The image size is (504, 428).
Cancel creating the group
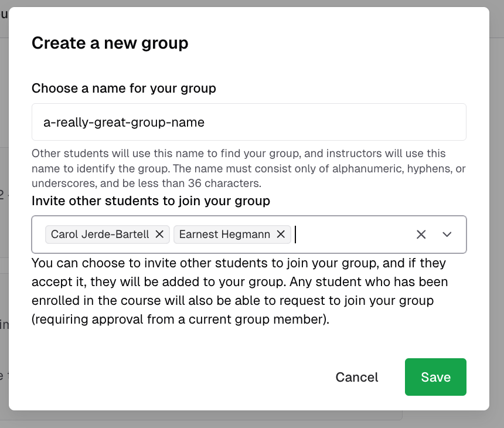356,377
